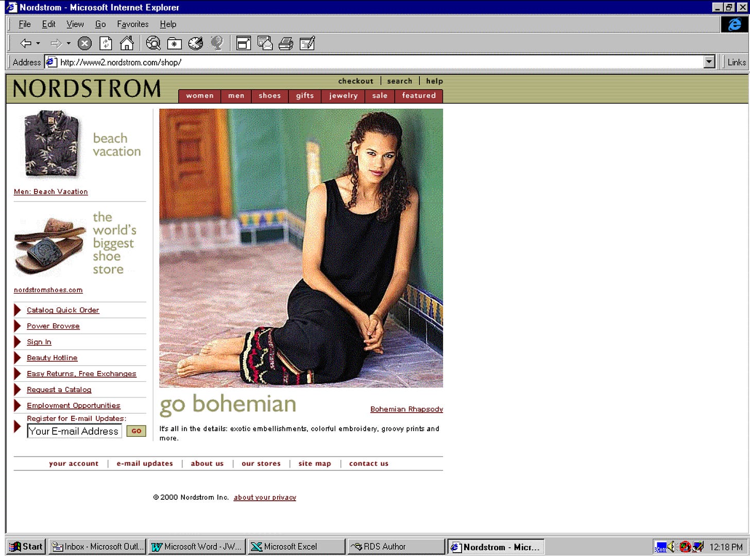
Task: Open the Back button history dropdown arrow
Action: (38, 43)
